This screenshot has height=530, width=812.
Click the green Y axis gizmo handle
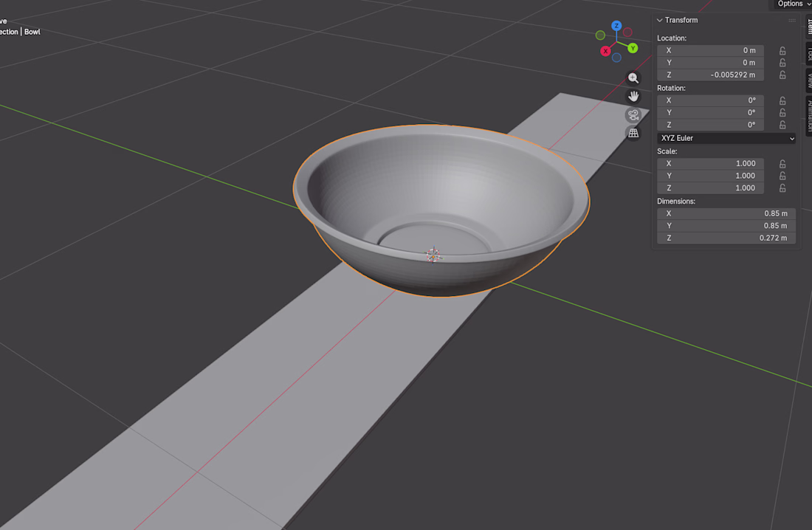[x=633, y=48]
